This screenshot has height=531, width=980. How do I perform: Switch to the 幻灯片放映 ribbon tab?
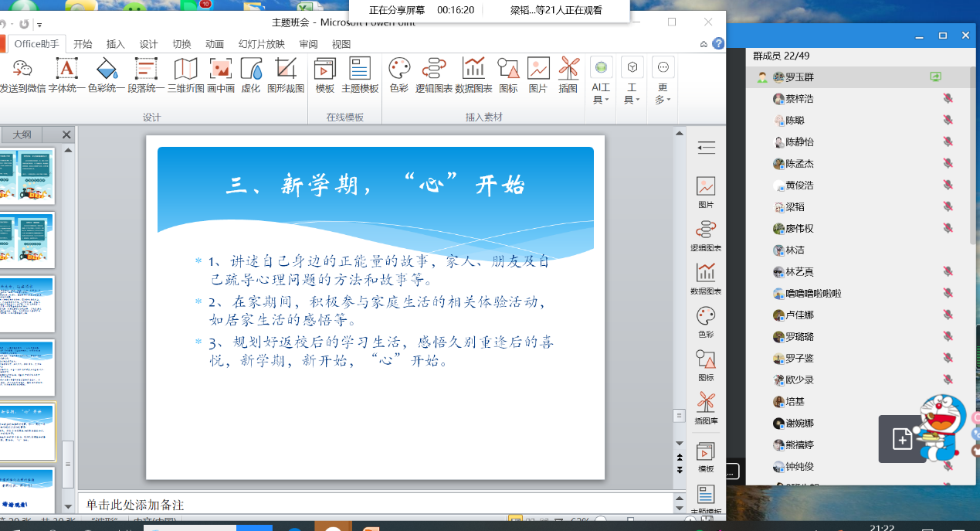click(x=262, y=44)
